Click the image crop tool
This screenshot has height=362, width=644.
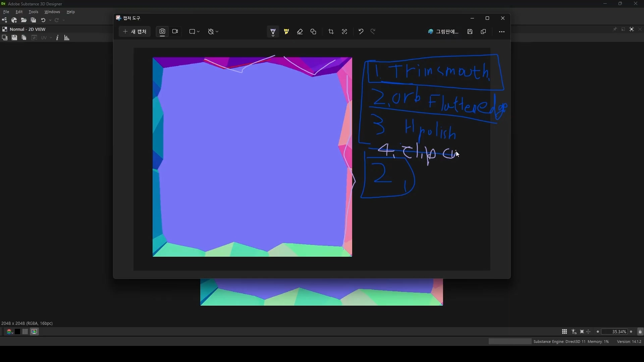pyautogui.click(x=331, y=32)
